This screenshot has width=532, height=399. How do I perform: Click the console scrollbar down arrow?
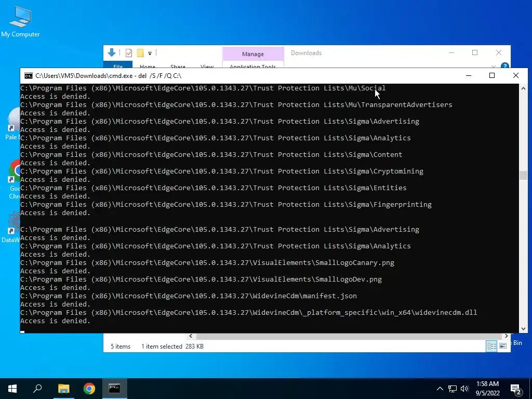[x=523, y=328]
